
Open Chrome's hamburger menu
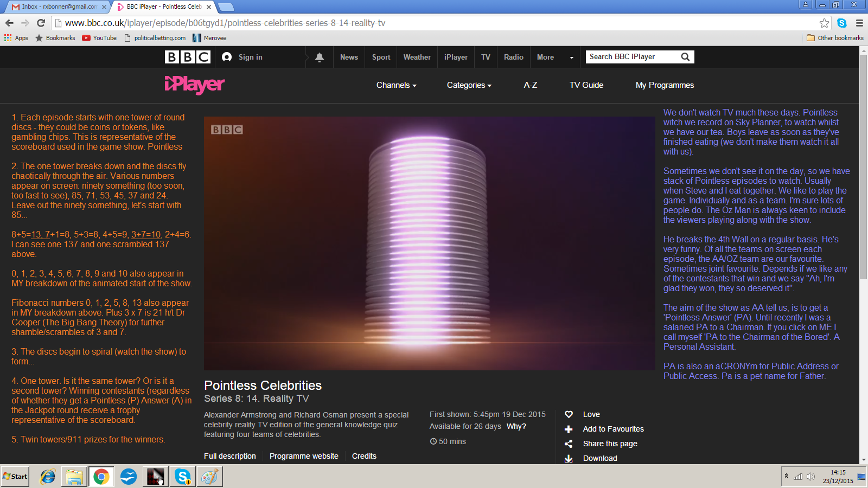pos(859,23)
